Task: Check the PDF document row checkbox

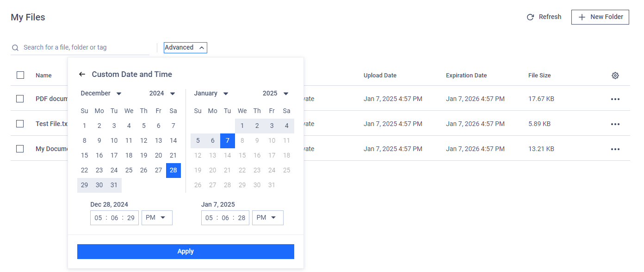Action: click(x=20, y=99)
